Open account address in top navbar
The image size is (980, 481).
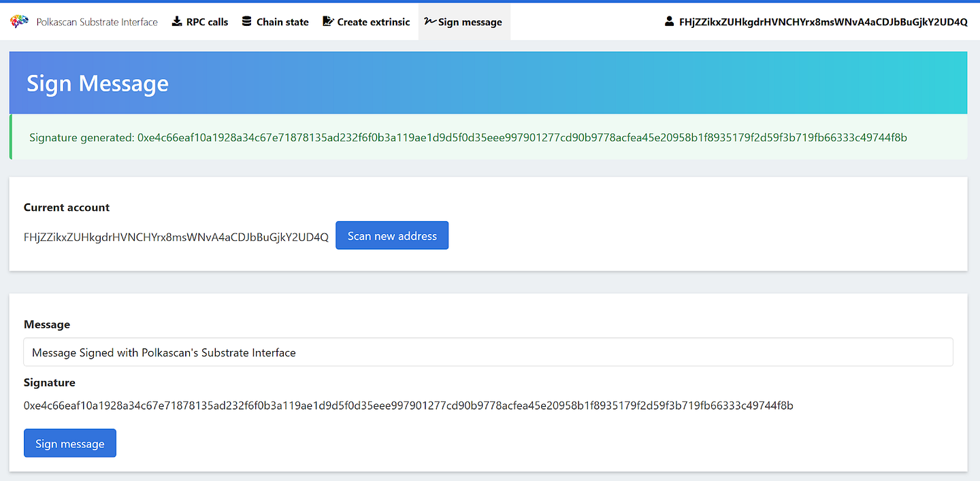[x=823, y=22]
